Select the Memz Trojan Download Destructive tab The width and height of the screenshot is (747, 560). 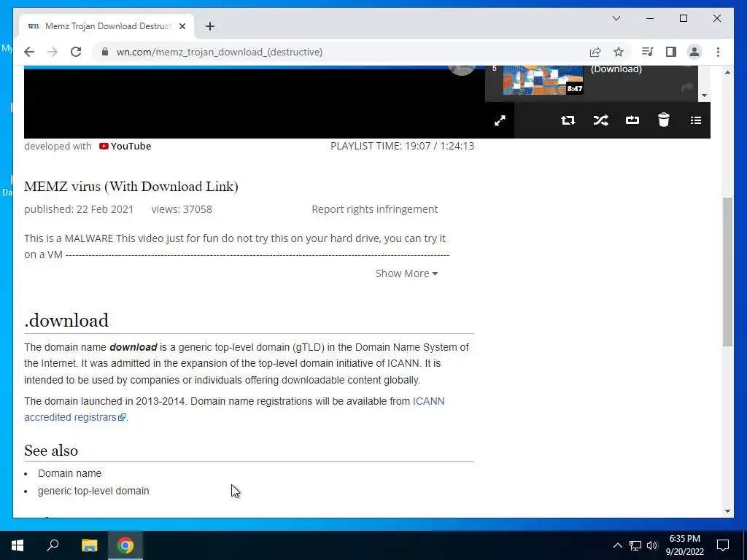107,26
